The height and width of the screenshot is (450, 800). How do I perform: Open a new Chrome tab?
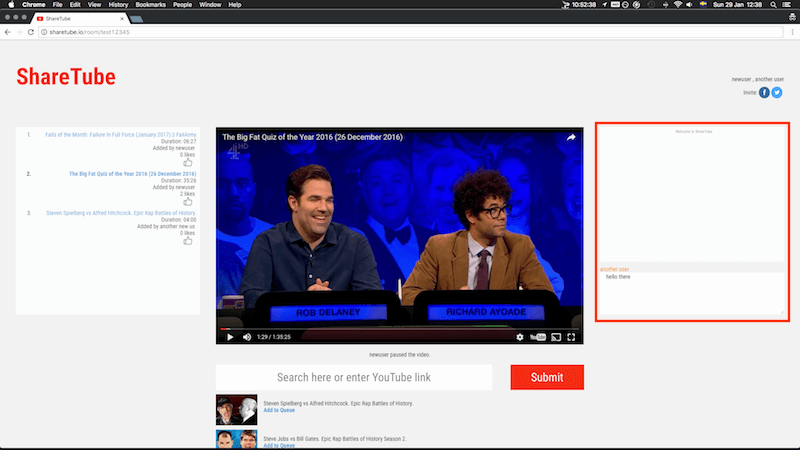pyautogui.click(x=136, y=19)
